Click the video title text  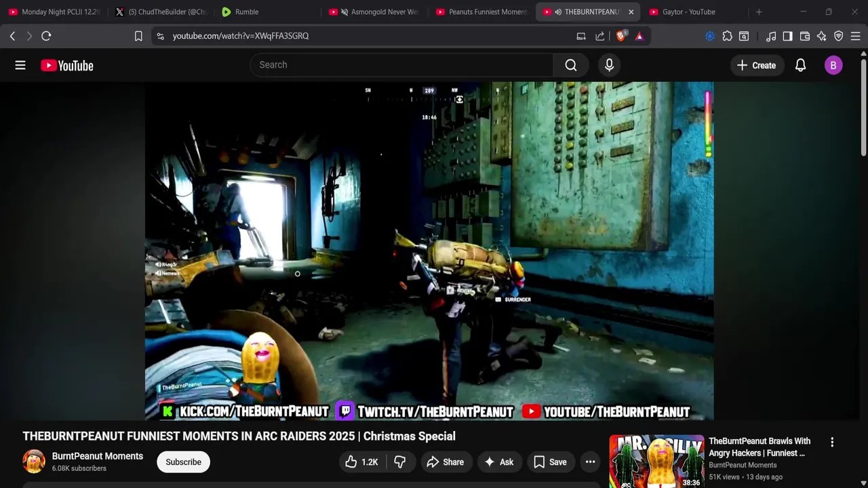tap(239, 436)
